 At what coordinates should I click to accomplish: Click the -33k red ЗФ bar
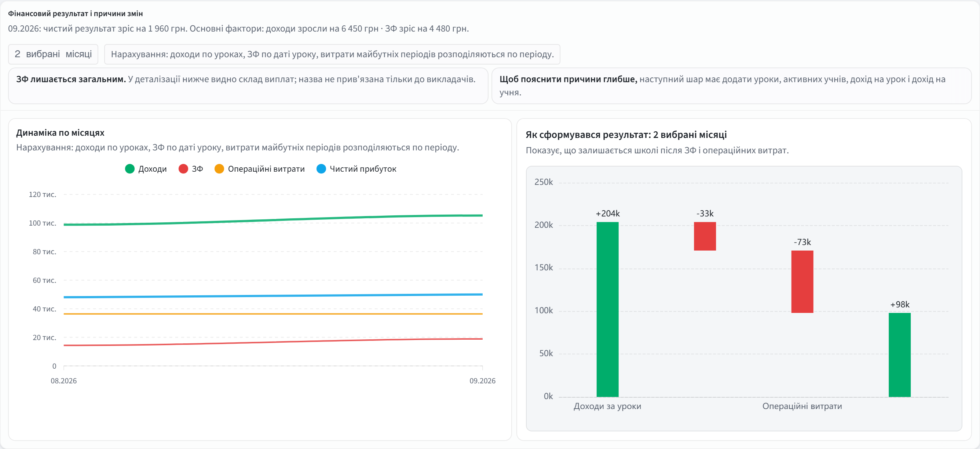click(705, 236)
